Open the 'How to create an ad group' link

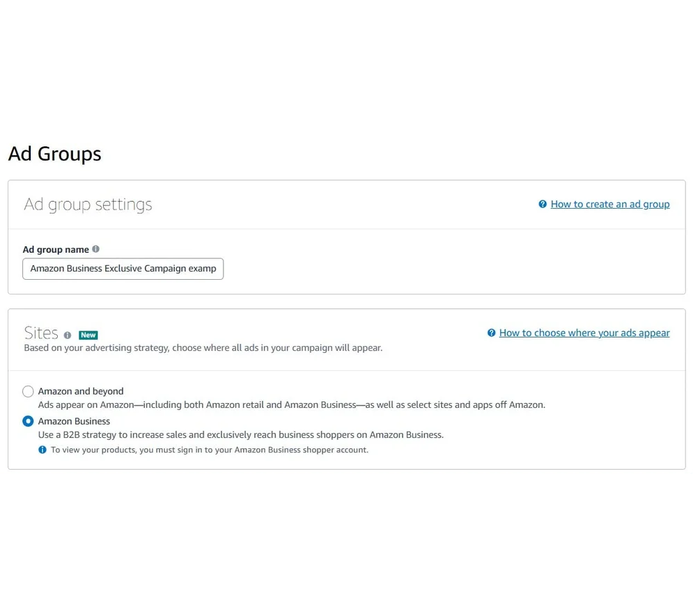[609, 204]
